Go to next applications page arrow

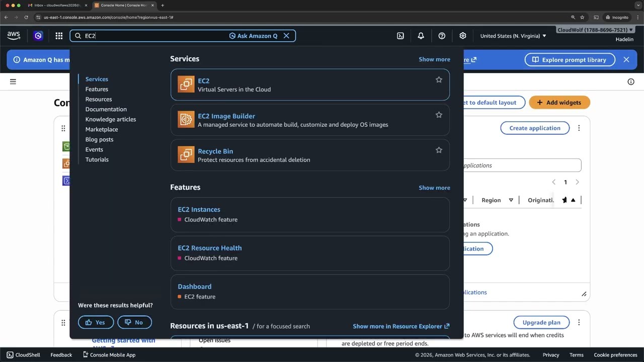(x=577, y=182)
